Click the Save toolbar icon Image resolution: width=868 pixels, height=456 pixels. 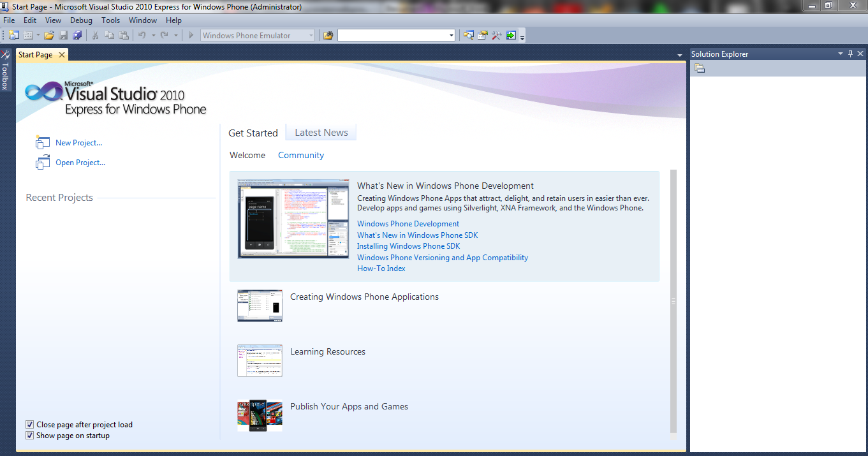click(63, 36)
